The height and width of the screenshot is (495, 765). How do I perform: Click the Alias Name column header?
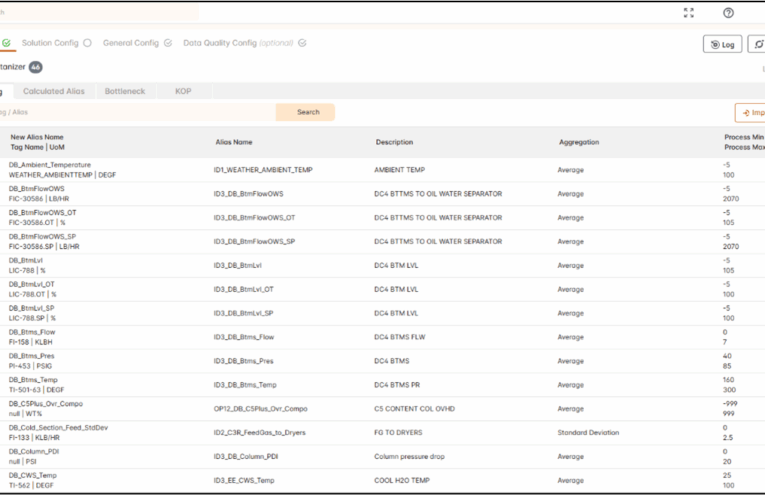point(234,142)
